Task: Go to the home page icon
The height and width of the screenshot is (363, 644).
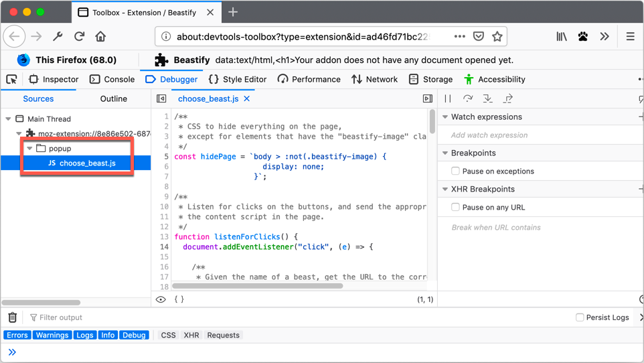Action: 100,37
